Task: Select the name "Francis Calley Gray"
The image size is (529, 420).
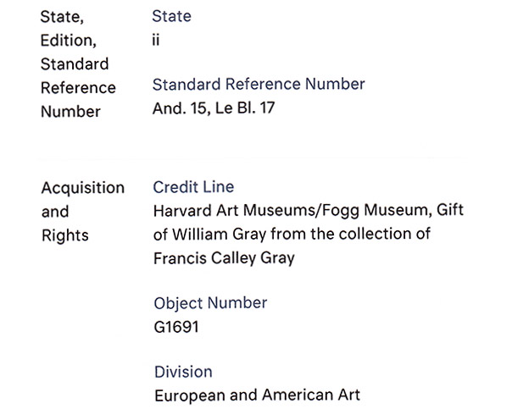Action: 224,258
